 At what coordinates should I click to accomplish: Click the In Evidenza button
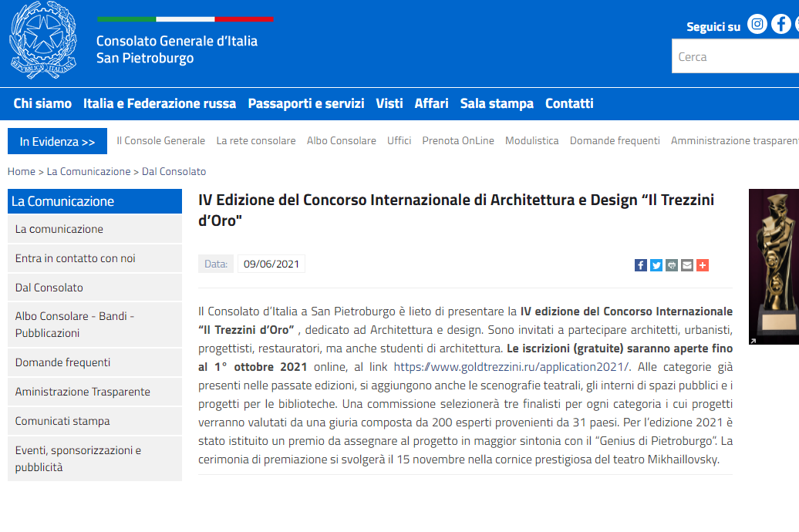point(57,141)
